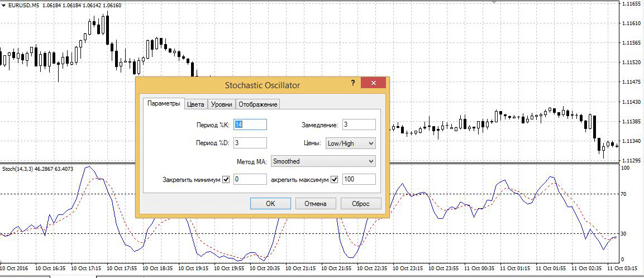Open the Уровни tab
Viewport: 644px width, 278px height.
[x=221, y=104]
